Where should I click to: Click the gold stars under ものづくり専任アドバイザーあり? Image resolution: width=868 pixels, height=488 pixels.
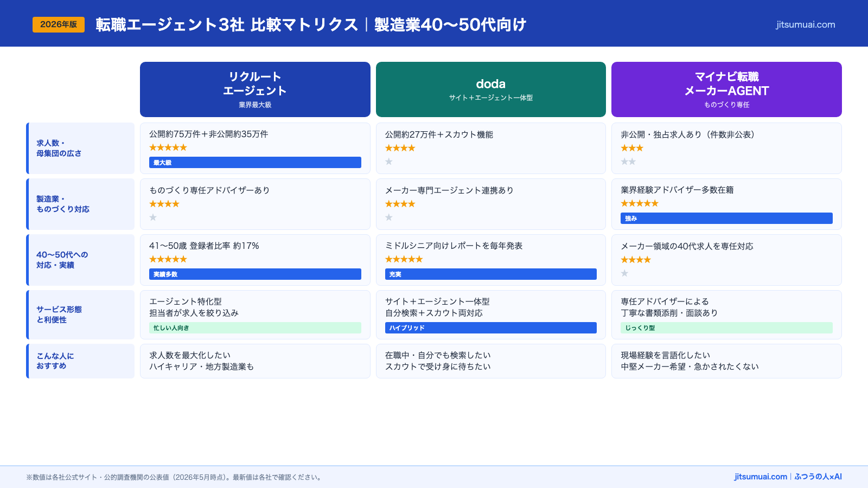coord(164,204)
